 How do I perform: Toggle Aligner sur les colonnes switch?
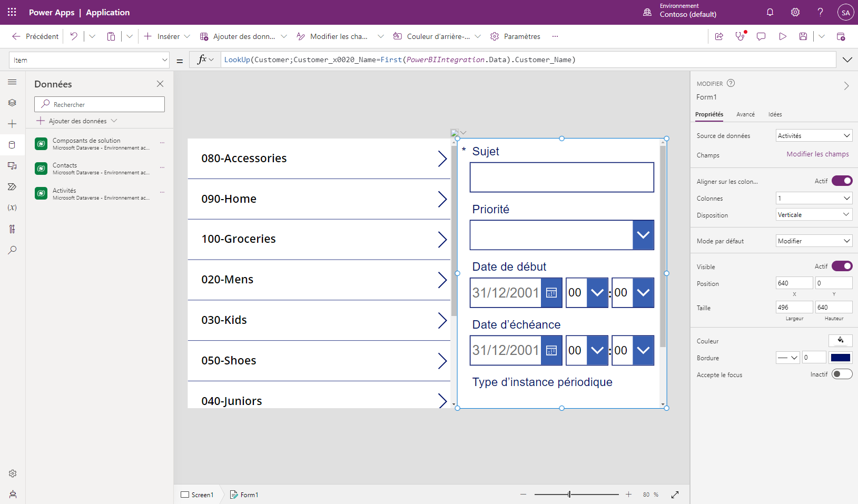[842, 181]
